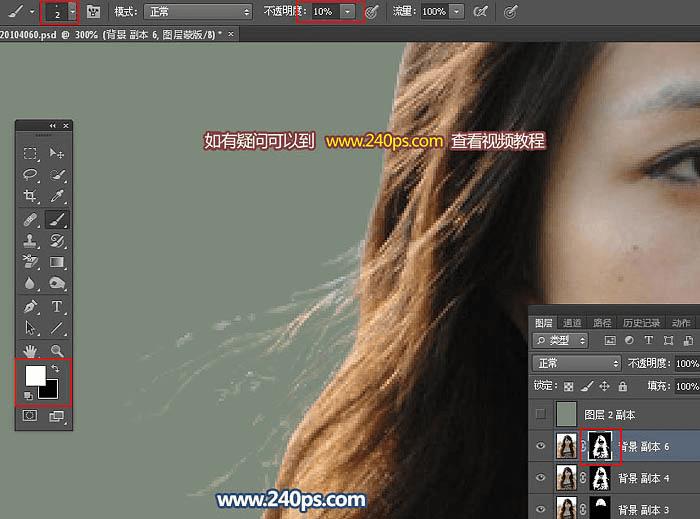Open the tool preset picker dropdown
700x519 pixels.
[x=32, y=12]
